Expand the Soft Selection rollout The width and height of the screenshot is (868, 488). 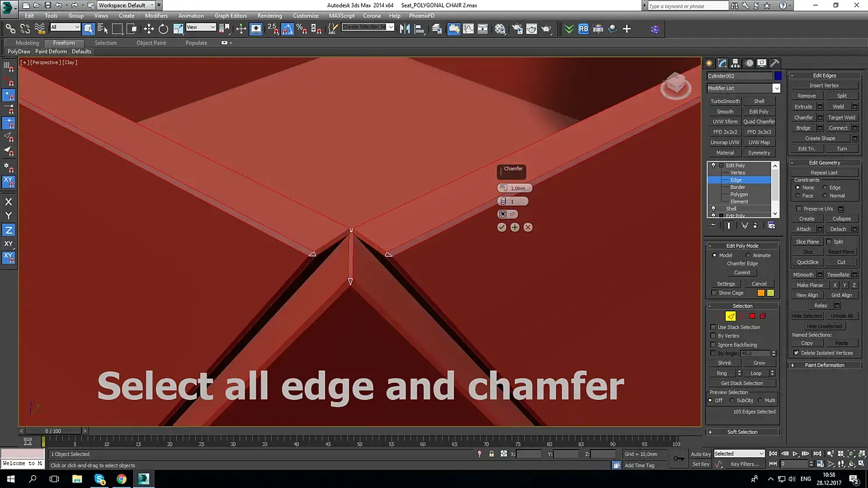pyautogui.click(x=743, y=432)
